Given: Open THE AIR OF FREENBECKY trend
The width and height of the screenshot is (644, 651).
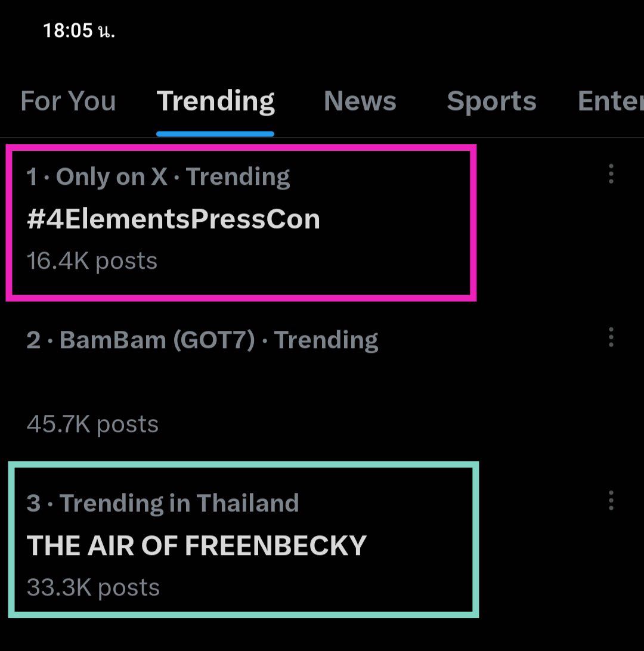Looking at the screenshot, I should click(x=197, y=545).
